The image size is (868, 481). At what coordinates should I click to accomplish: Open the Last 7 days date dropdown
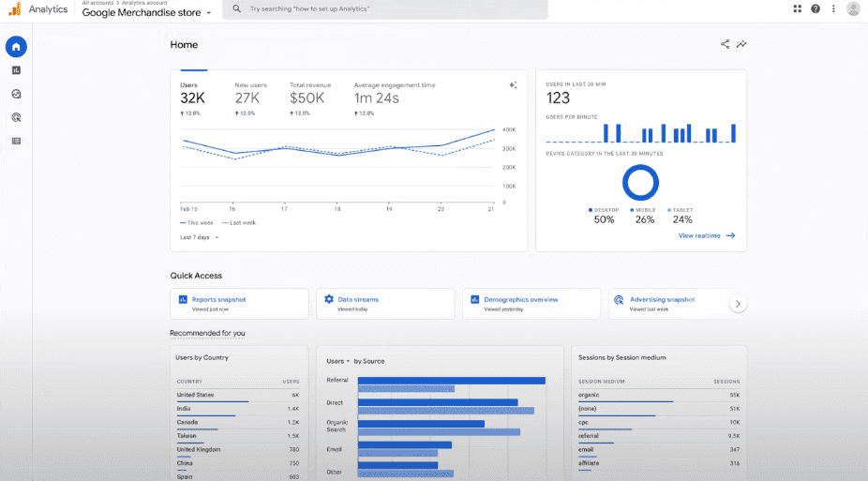click(x=199, y=237)
